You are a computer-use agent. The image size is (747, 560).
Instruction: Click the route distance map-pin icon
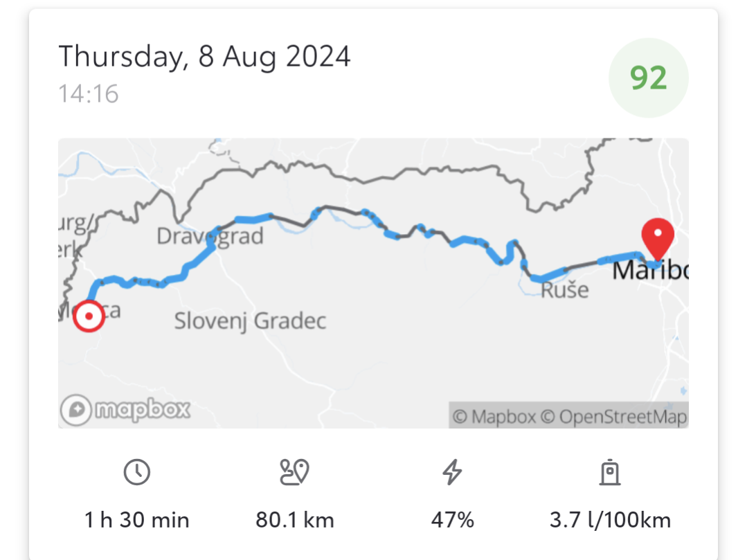click(x=294, y=472)
